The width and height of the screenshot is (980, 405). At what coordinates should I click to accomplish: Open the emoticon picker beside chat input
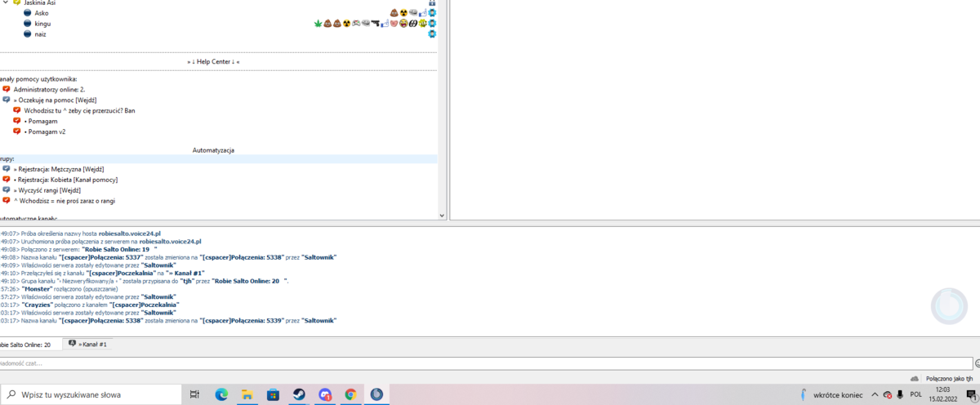977,363
